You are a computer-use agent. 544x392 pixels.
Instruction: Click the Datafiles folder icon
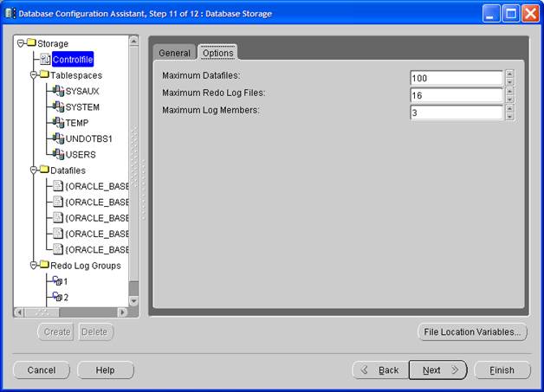tap(45, 170)
